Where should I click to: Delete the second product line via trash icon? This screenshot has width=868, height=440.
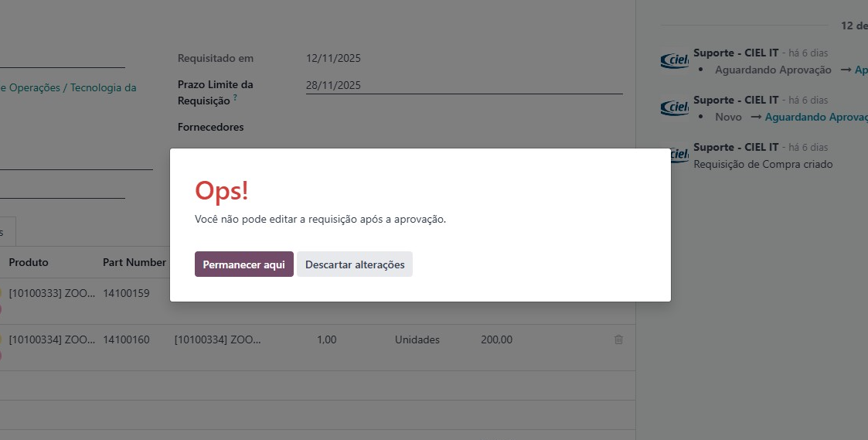618,339
